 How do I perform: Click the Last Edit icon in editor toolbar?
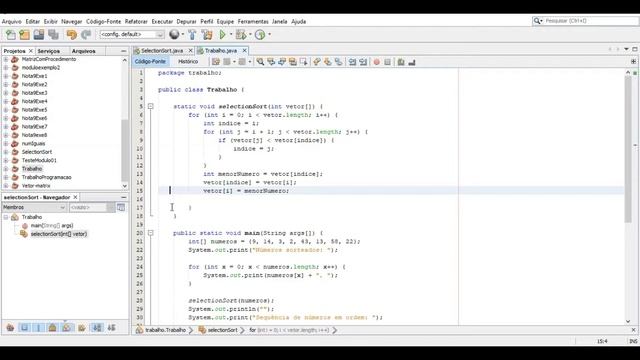(216, 62)
